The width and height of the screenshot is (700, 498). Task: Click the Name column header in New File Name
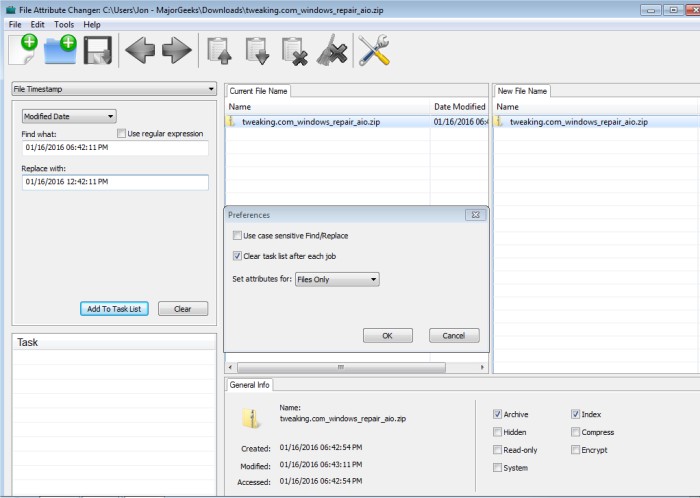coord(596,107)
